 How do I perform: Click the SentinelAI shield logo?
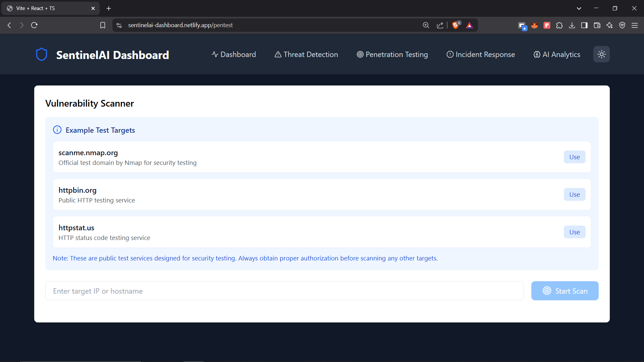[x=42, y=54]
